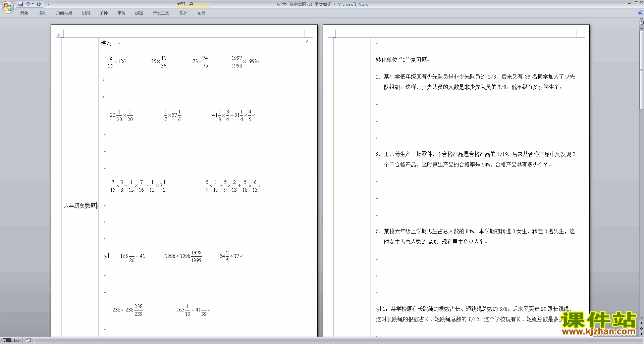644x344 pixels.
Task: Click question 1 text about 某小学低年级
Action: click(475, 82)
